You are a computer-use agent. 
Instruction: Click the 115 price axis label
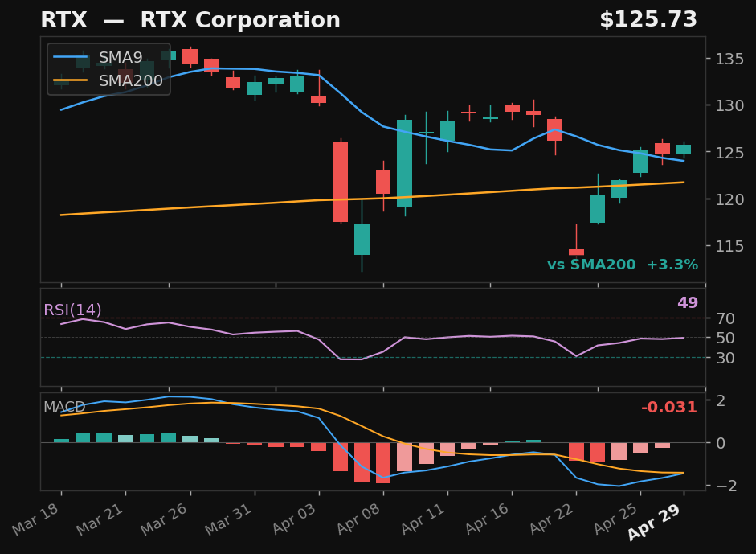(729, 246)
